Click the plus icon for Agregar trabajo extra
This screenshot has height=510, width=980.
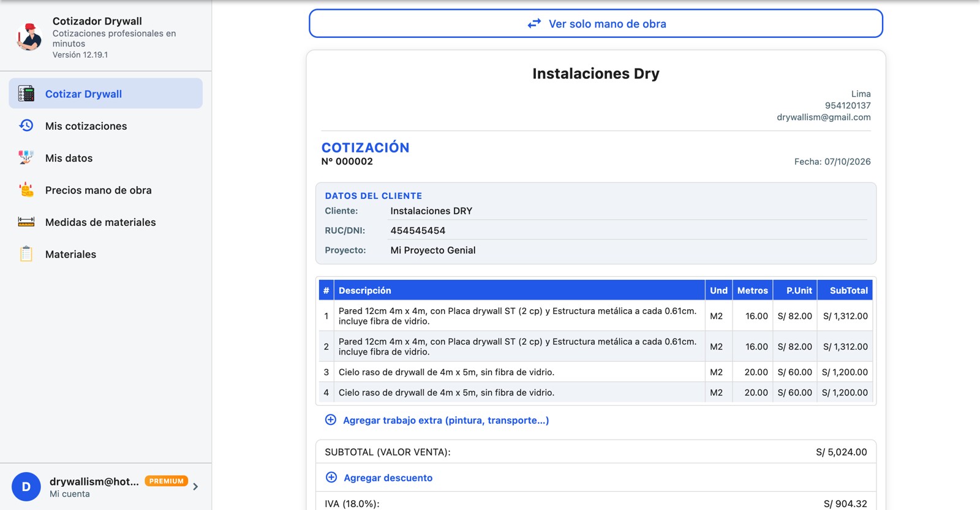tap(331, 420)
